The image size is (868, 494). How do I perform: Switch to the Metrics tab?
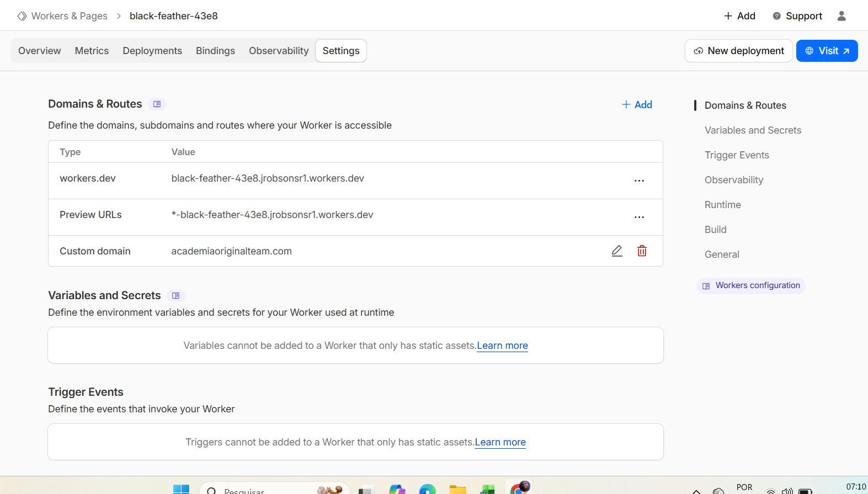coord(92,51)
